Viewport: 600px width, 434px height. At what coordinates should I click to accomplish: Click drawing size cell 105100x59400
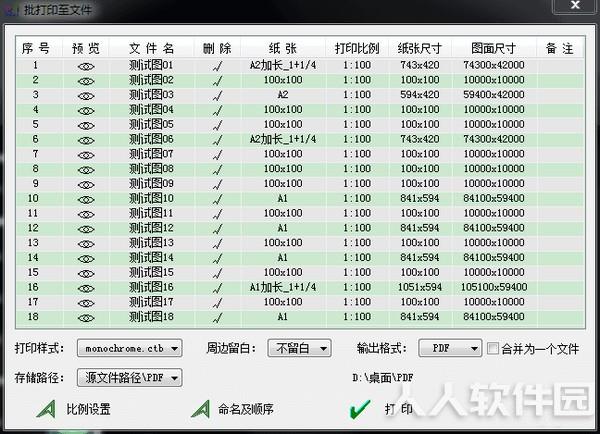click(x=494, y=287)
